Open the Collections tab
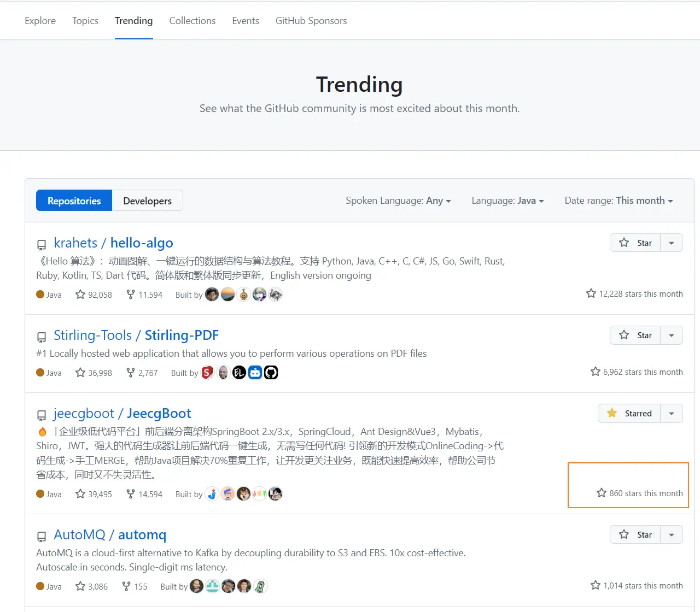 [x=192, y=21]
